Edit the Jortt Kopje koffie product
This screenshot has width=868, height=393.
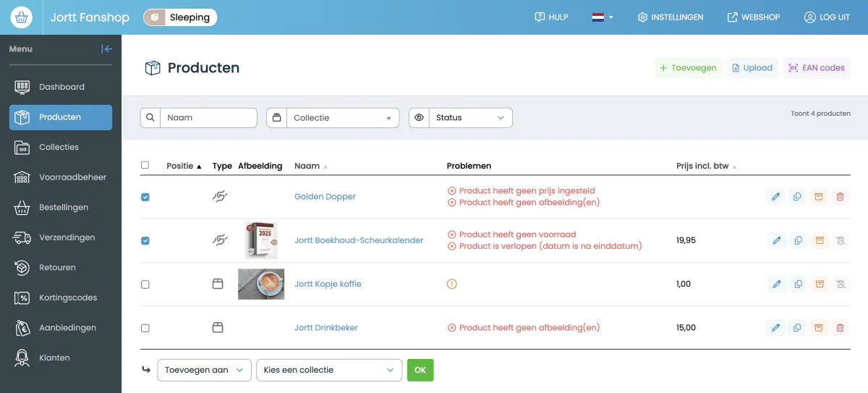[x=776, y=284]
